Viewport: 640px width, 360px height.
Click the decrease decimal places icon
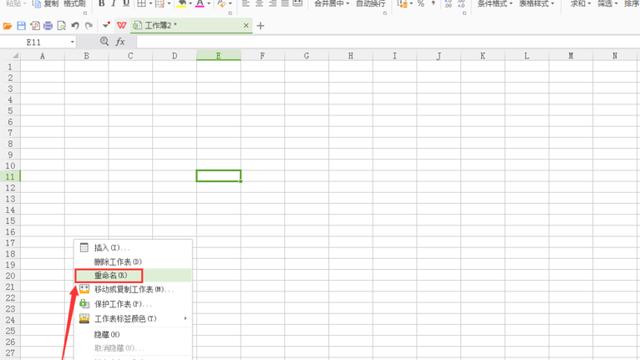click(x=461, y=4)
